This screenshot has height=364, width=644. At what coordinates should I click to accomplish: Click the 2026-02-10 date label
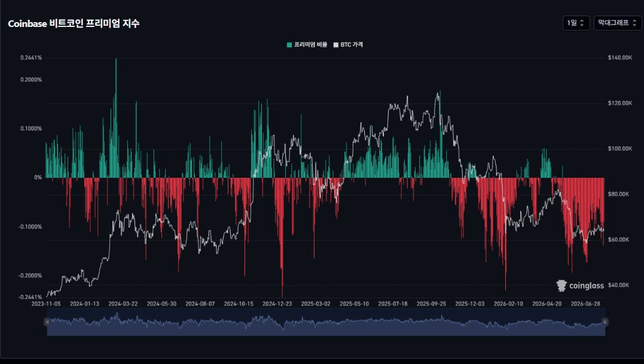click(x=508, y=304)
